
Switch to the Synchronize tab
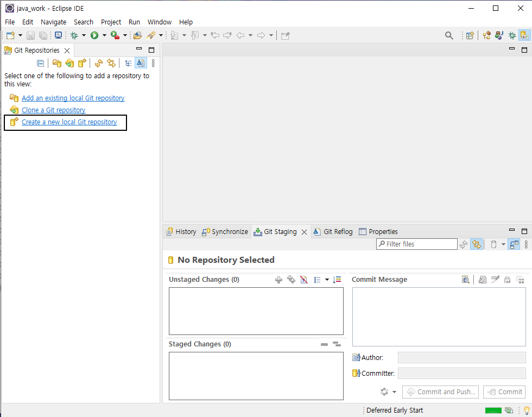225,232
